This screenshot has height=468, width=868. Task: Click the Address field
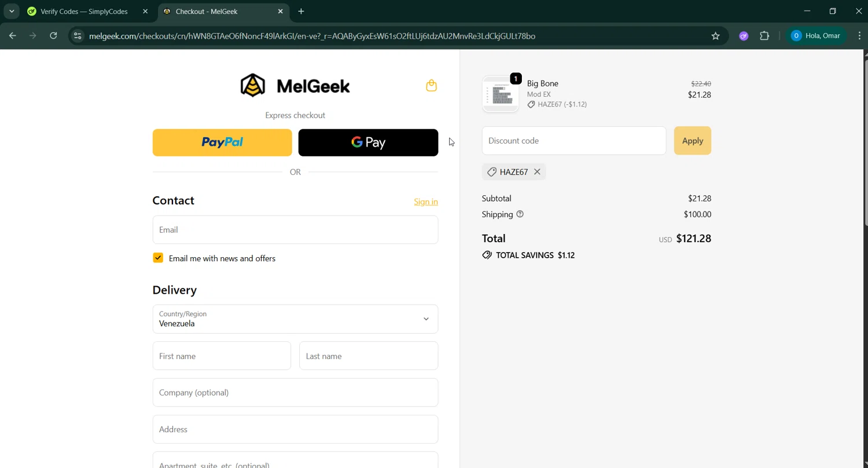click(295, 429)
